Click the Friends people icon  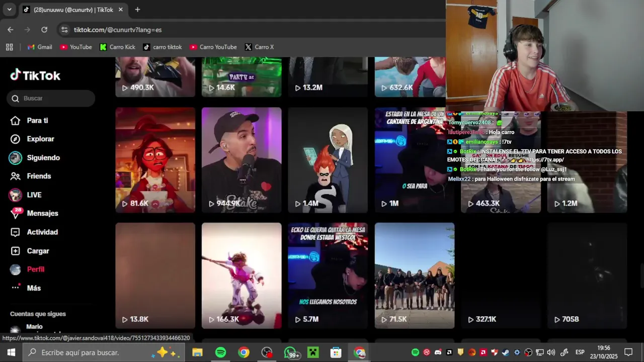[x=16, y=176]
